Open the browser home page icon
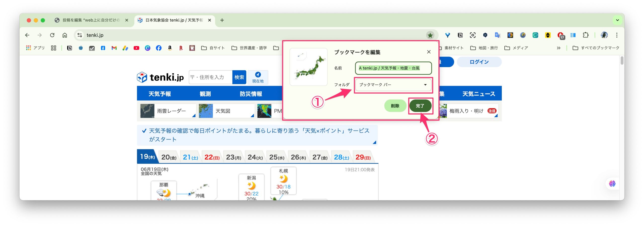Viewport: 644px width, 226px height. (x=65, y=35)
